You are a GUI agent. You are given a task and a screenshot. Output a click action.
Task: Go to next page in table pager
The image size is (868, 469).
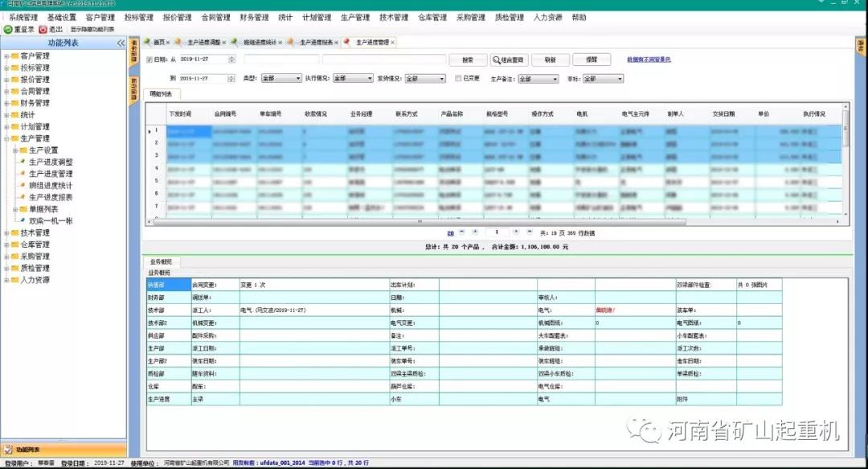[x=515, y=232]
